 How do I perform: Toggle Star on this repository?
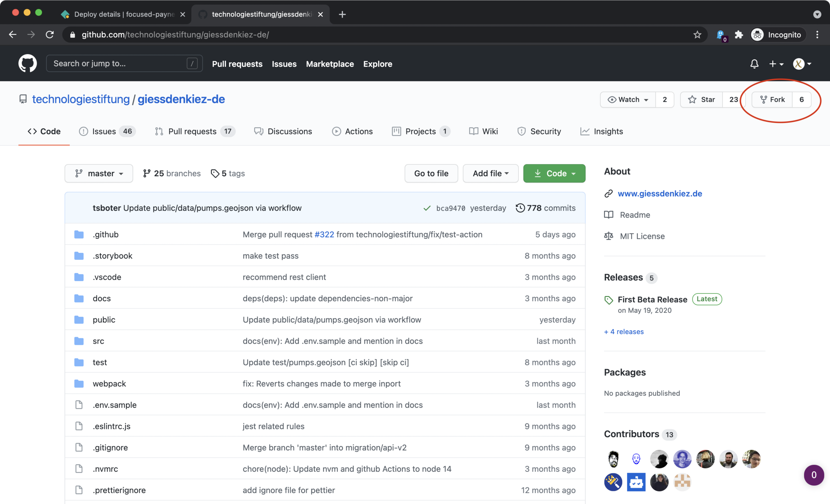pos(702,100)
